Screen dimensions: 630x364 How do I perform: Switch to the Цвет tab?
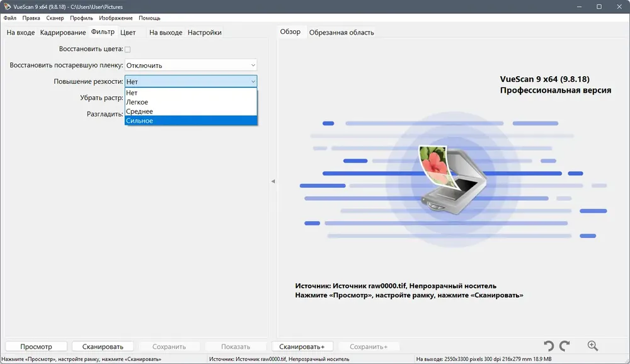128,32
